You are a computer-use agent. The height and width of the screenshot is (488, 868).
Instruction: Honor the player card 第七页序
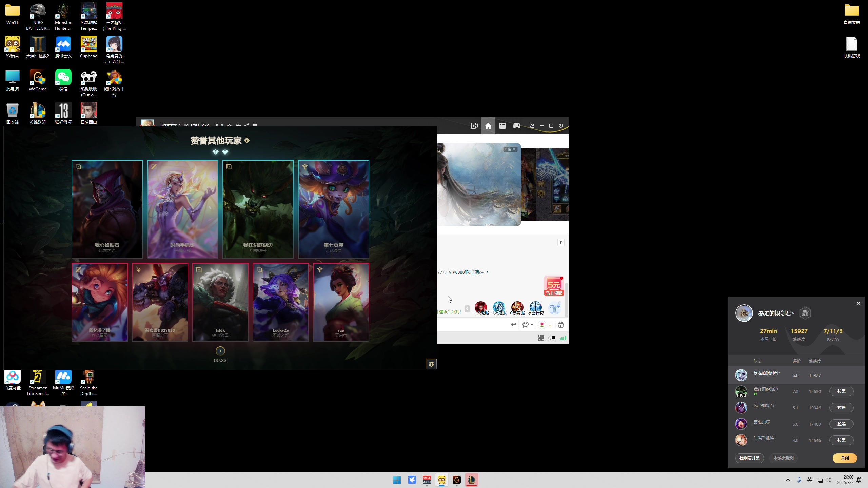334,209
